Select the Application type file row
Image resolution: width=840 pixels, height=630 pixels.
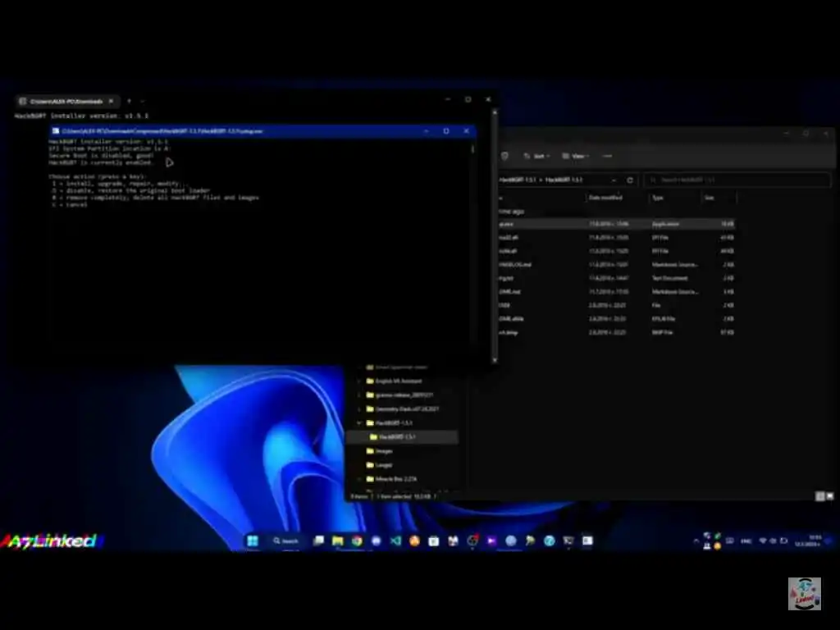point(616,224)
